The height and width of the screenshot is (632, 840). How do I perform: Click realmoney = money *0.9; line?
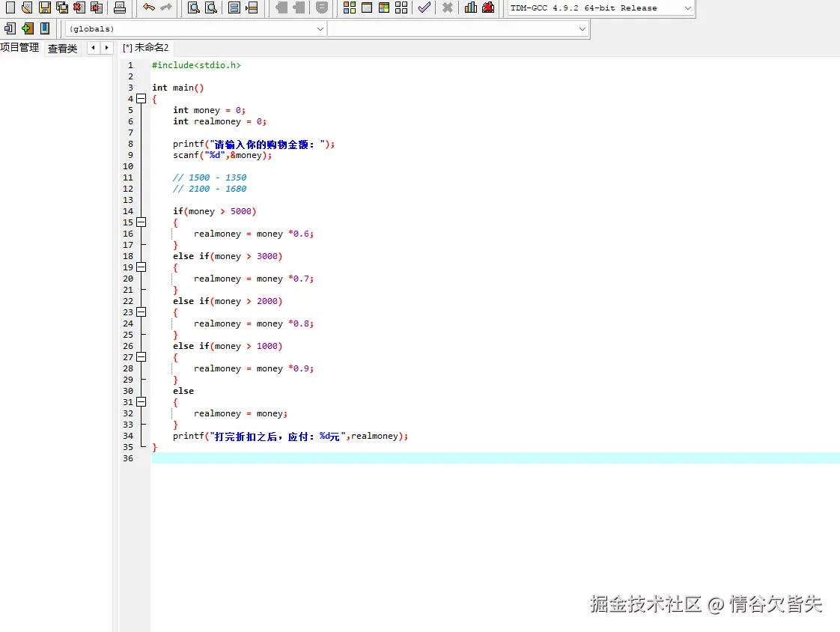point(253,369)
